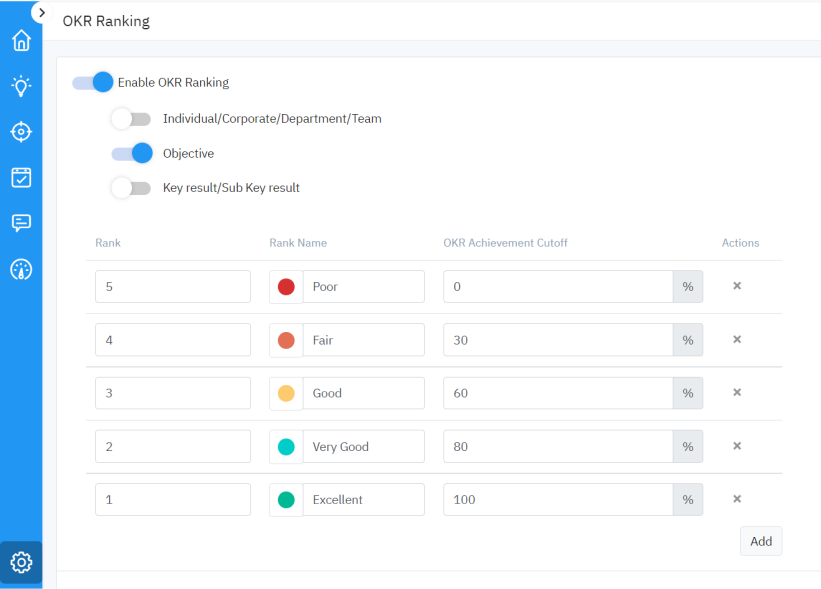The image size is (821, 589).
Task: Expand the collapsed sidebar with the chevron
Action: click(x=42, y=13)
